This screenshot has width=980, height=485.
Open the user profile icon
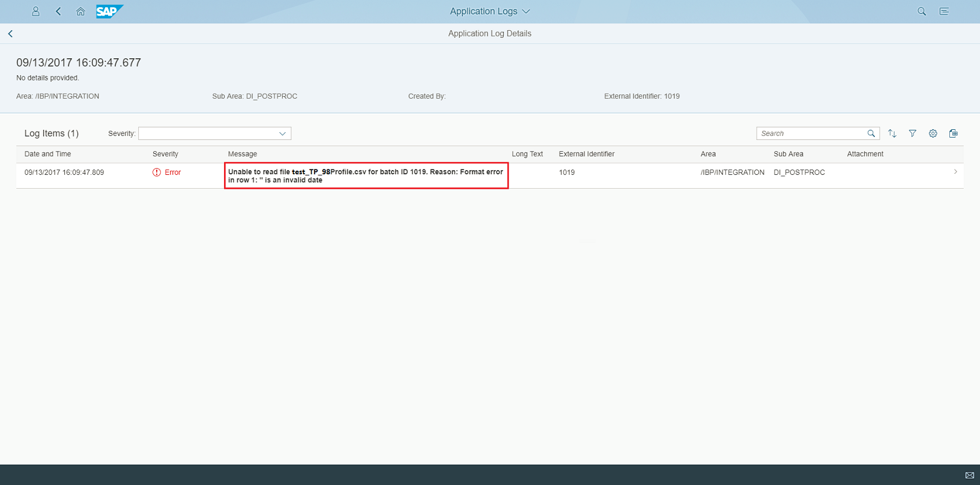coord(35,11)
